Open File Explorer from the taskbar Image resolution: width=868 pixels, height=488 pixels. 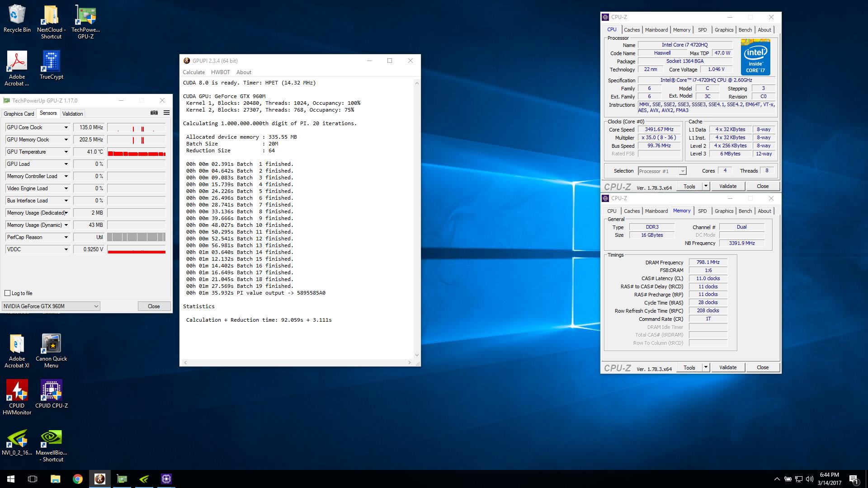pos(55,479)
